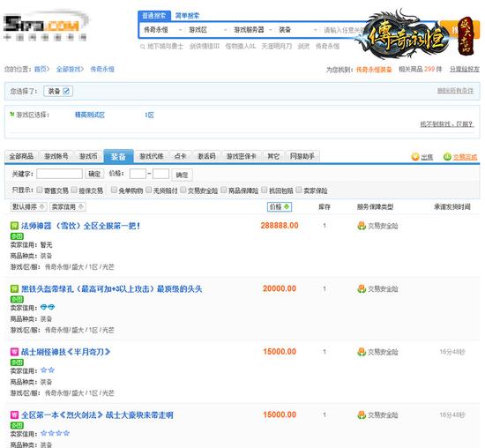Open the 激活码 tab
The height and width of the screenshot is (448, 485).
point(206,157)
